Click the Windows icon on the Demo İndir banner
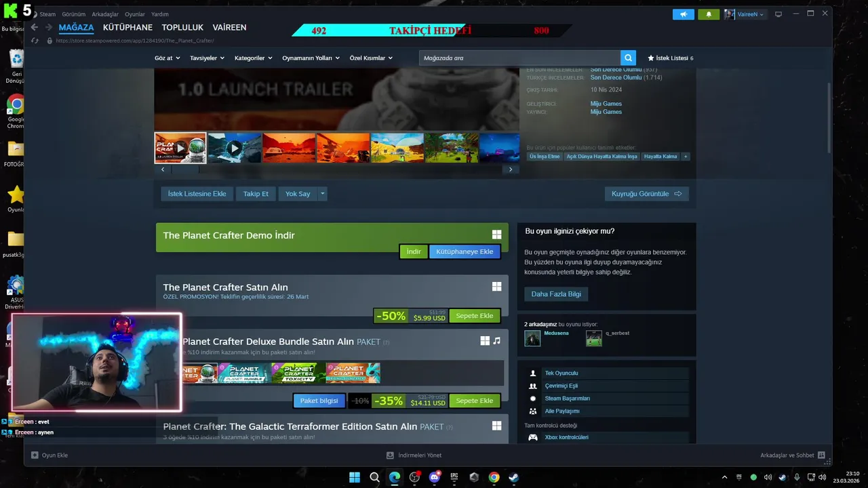This screenshot has height=488, width=868. 496,235
